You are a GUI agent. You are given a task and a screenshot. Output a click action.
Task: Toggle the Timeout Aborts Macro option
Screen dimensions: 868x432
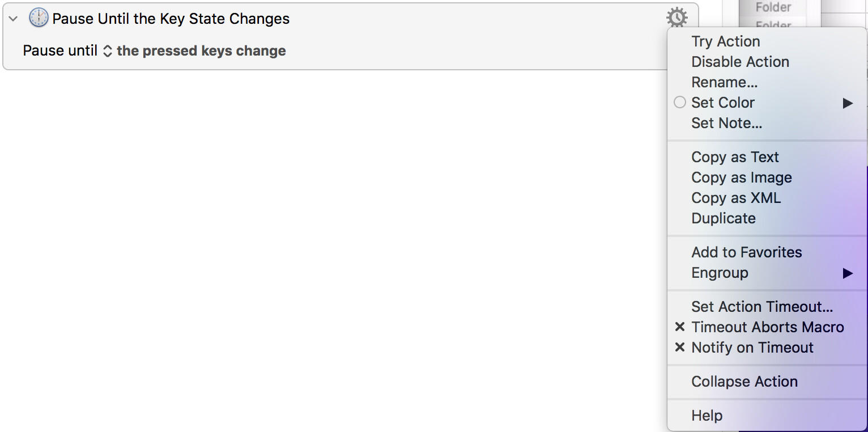[x=768, y=327]
